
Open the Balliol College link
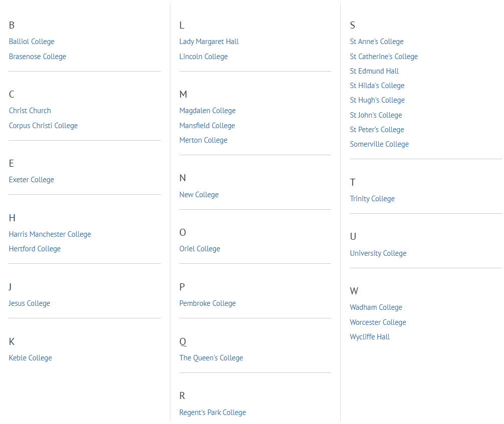(32, 42)
